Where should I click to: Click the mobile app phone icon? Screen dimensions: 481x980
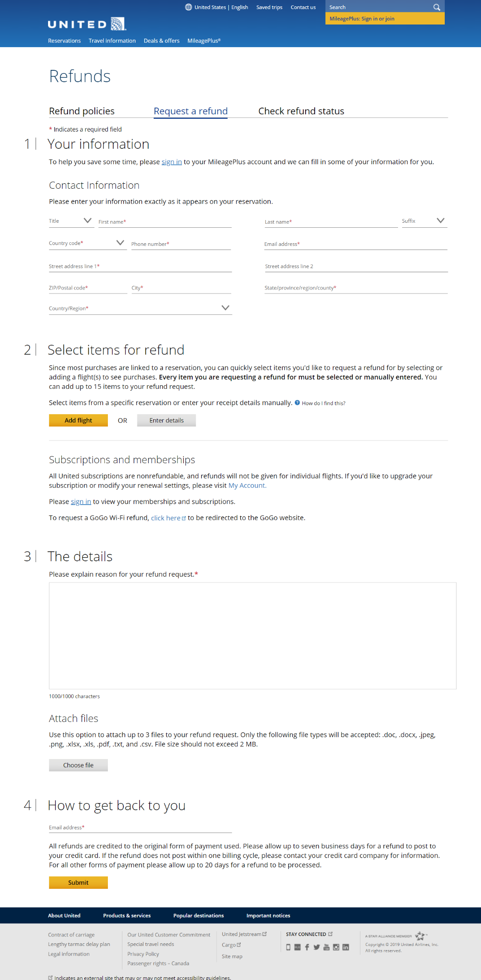(x=288, y=947)
